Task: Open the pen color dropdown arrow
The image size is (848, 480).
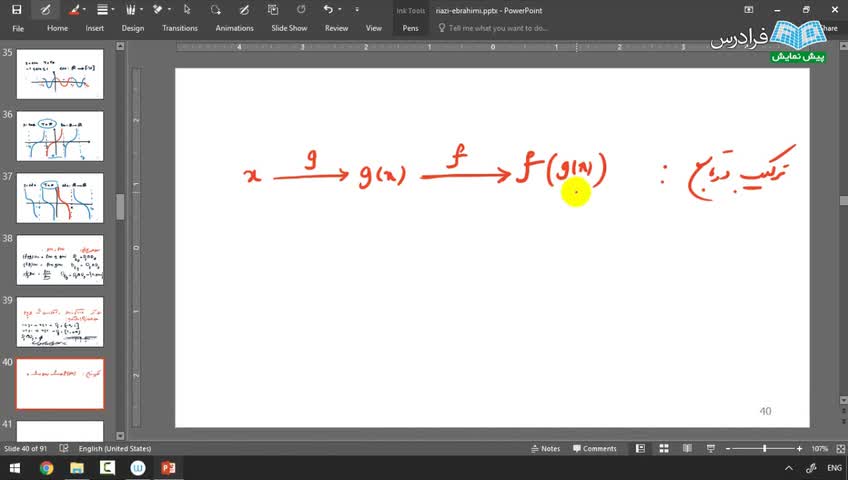Action: click(84, 9)
